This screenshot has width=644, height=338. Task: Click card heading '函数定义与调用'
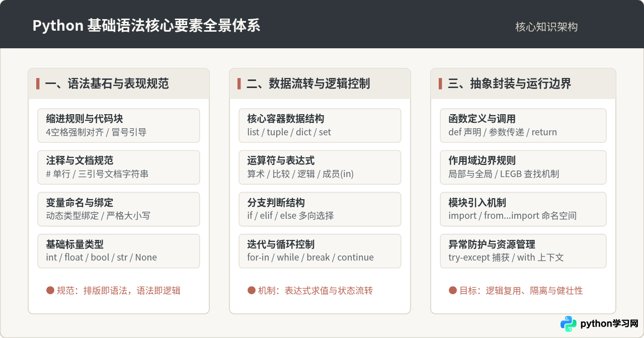coord(482,119)
